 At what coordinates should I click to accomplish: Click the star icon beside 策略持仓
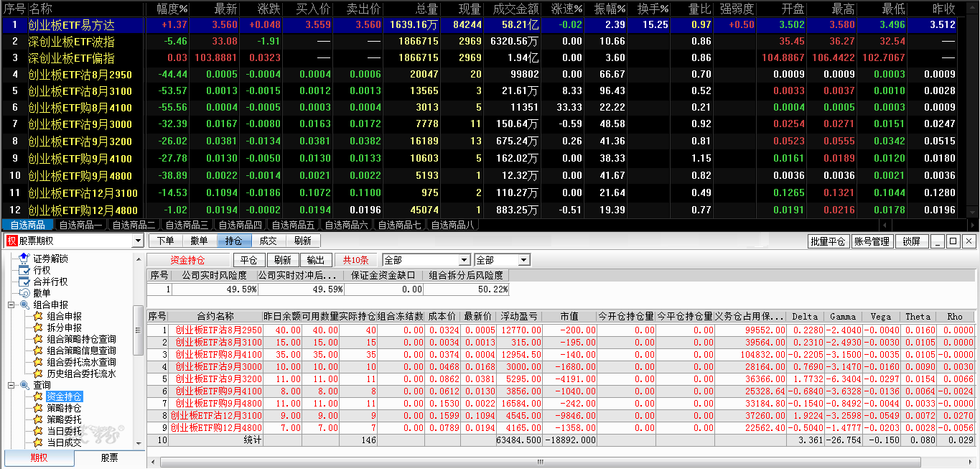point(38,408)
